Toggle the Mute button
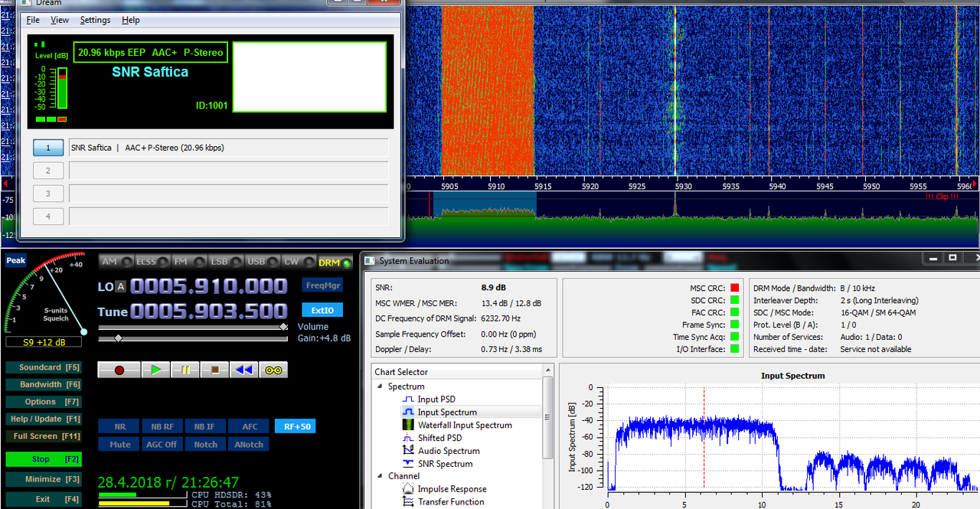Screen dimensions: 980x509 (x=120, y=444)
